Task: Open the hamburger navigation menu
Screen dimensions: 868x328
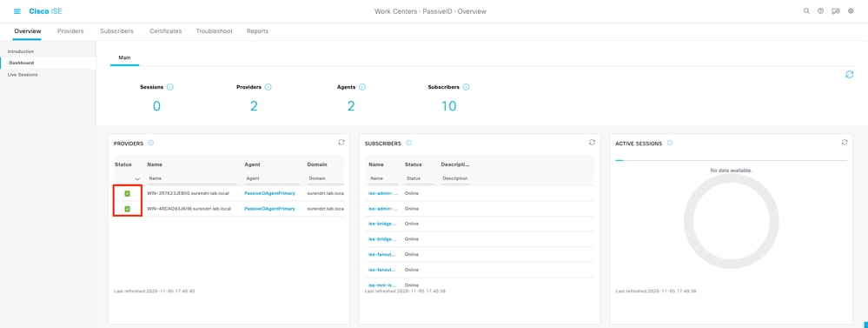Action: [x=17, y=11]
